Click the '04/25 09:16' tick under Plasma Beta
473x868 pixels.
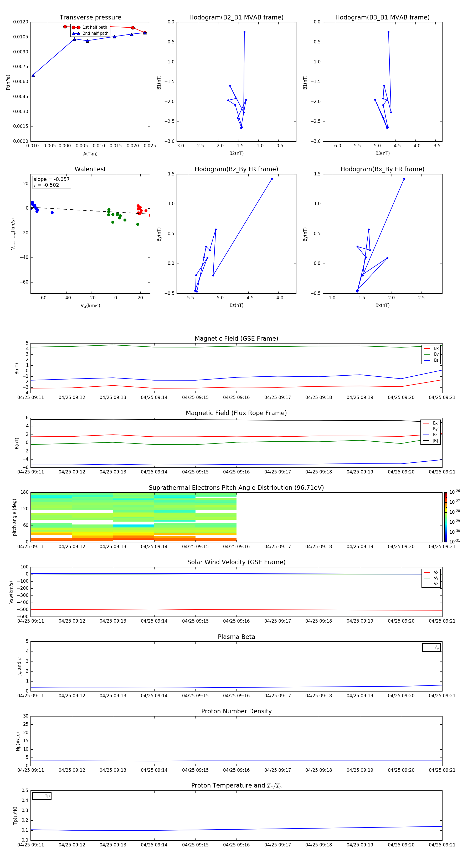tap(236, 695)
